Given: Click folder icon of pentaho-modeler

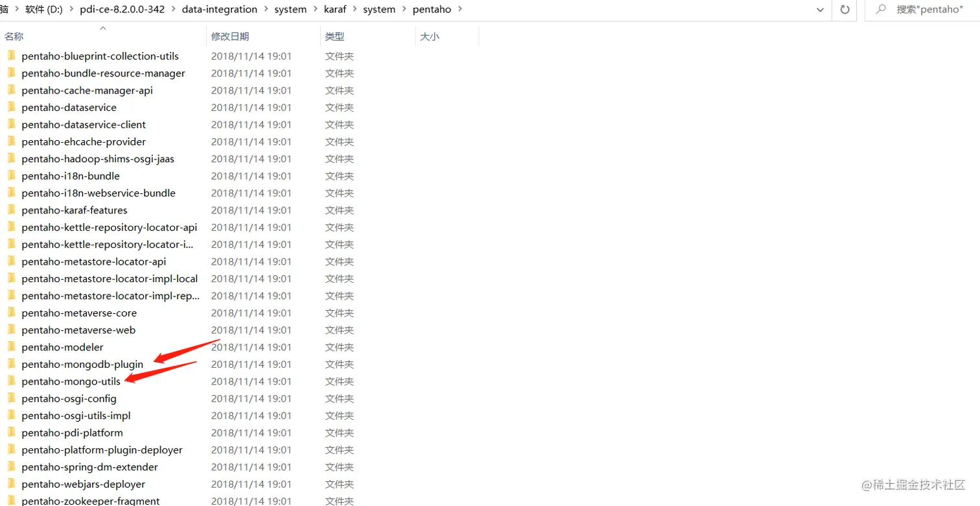Looking at the screenshot, I should click(x=11, y=347).
